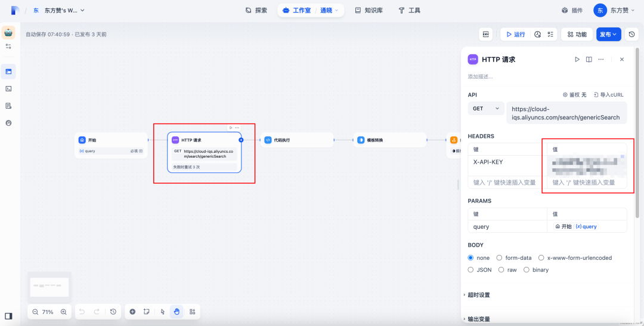Screen dimensions: 644x326
Task: Add a new node with the plus icon
Action: (x=132, y=312)
